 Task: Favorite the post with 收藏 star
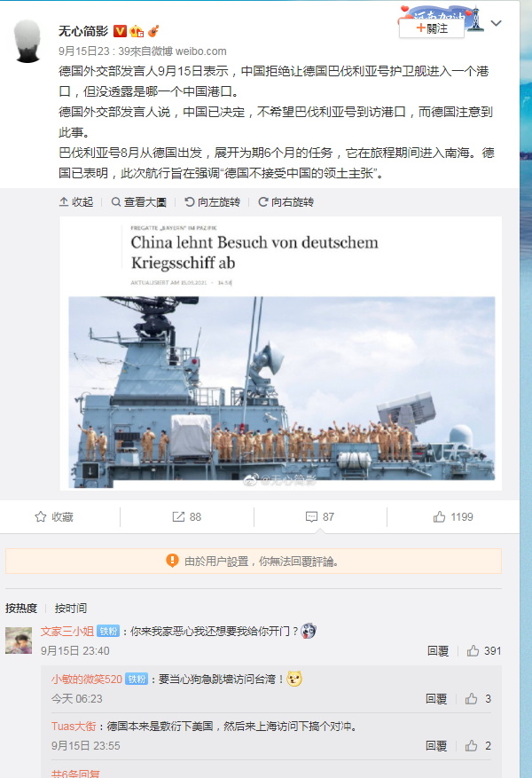pyautogui.click(x=54, y=517)
